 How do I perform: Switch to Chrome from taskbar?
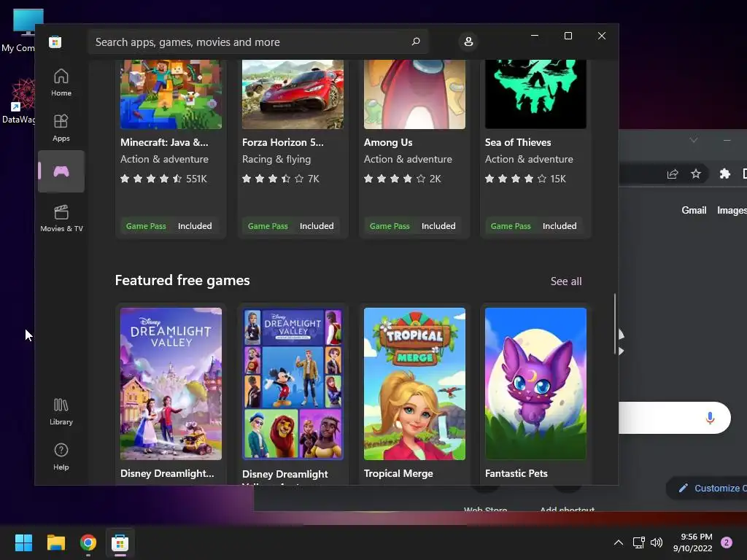[88, 542]
